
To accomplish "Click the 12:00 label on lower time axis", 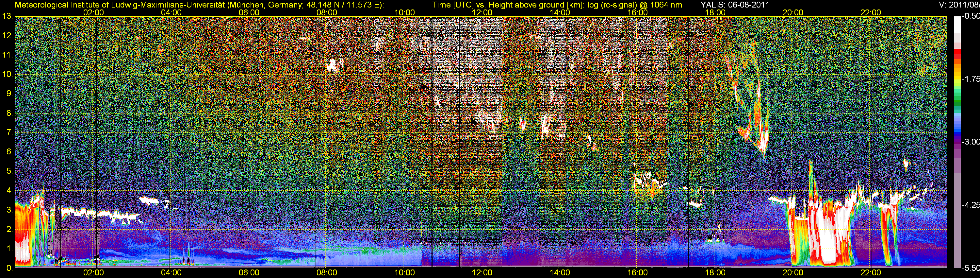I will (482, 273).
